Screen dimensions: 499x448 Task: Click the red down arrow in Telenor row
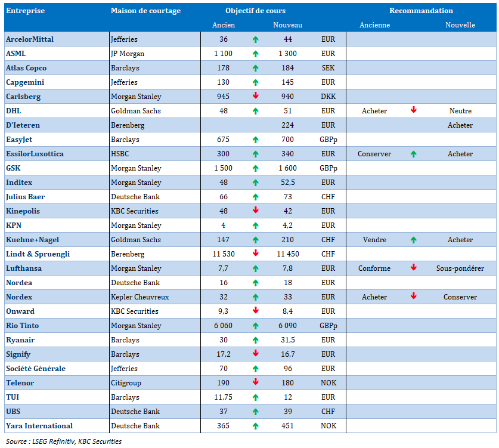point(255,382)
